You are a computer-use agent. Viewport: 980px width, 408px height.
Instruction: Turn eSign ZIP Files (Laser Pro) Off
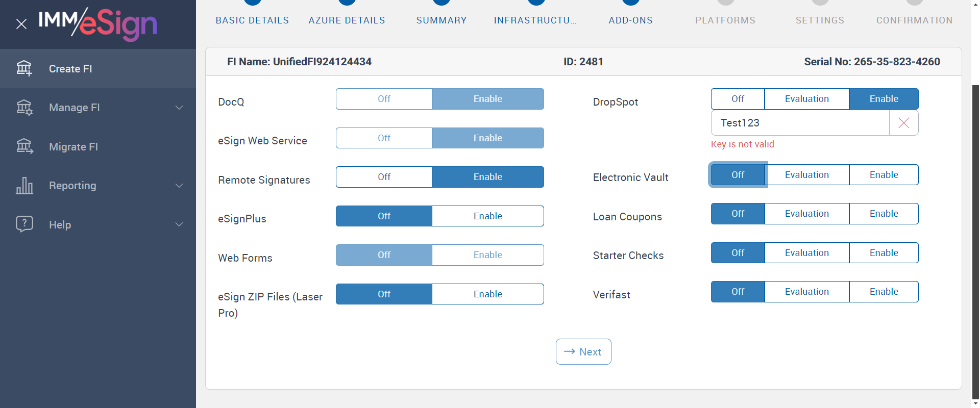point(384,294)
